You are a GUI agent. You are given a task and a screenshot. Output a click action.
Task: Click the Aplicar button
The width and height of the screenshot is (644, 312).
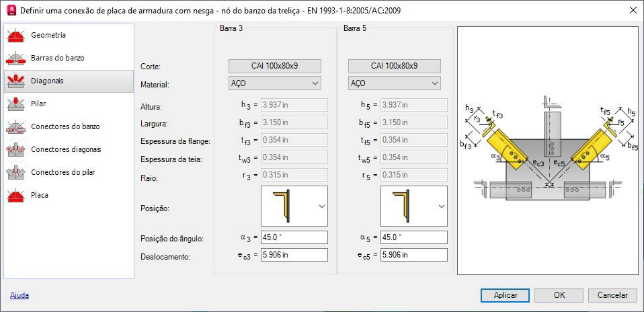coord(505,295)
